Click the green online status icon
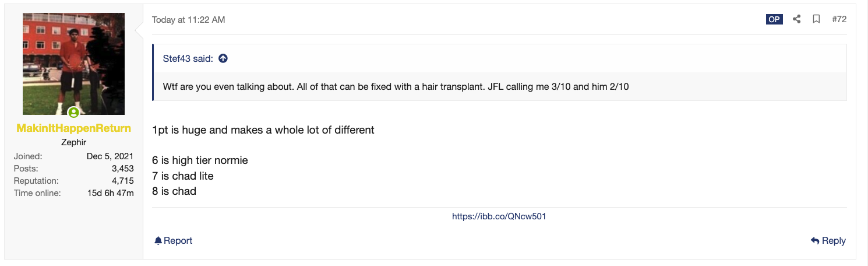Image resolution: width=868 pixels, height=266 pixels. (x=73, y=113)
